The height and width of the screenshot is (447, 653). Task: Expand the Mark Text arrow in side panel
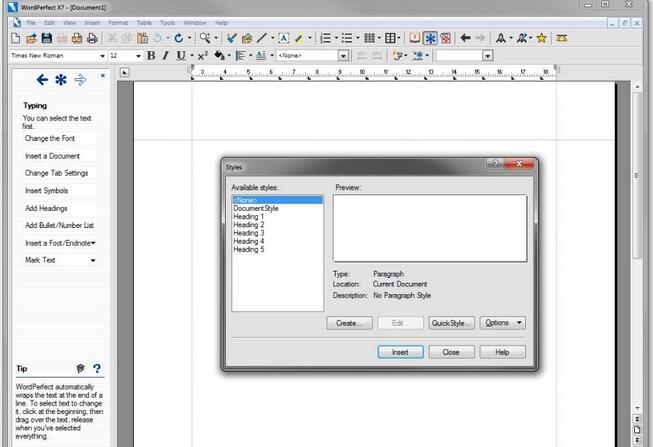coord(93,260)
